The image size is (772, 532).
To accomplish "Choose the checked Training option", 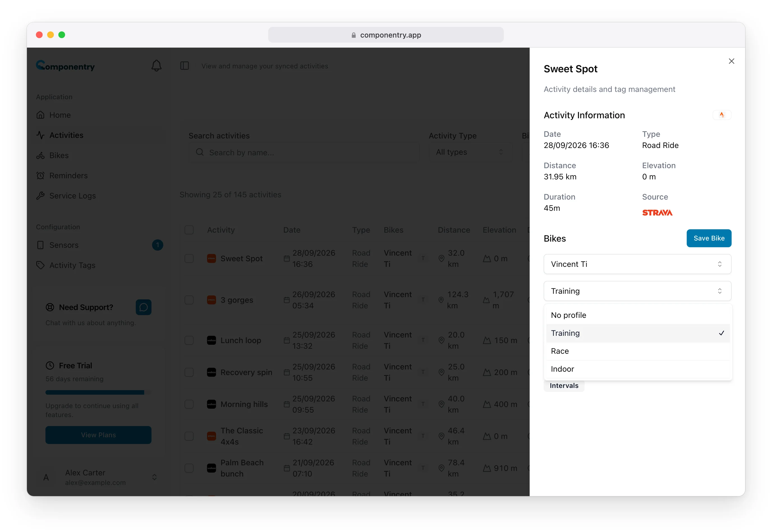I will [x=638, y=333].
